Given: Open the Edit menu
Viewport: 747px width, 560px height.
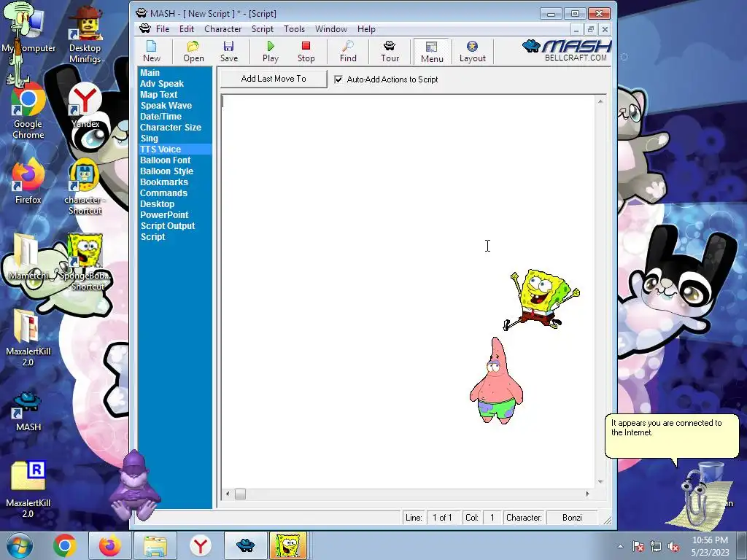Looking at the screenshot, I should (186, 29).
